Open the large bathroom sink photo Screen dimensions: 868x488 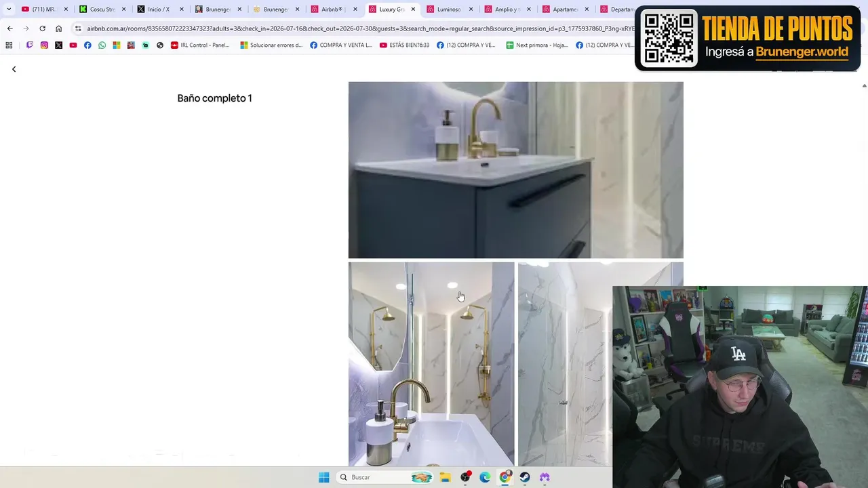pyautogui.click(x=516, y=170)
